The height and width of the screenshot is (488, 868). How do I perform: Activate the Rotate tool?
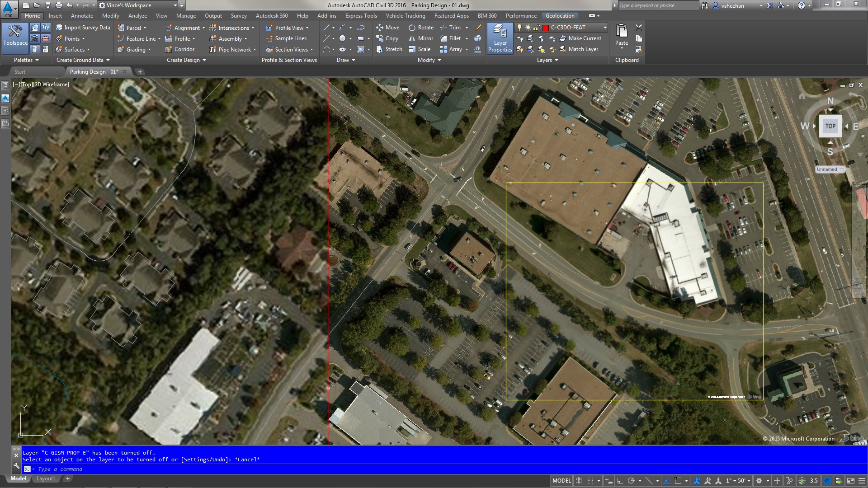click(420, 28)
